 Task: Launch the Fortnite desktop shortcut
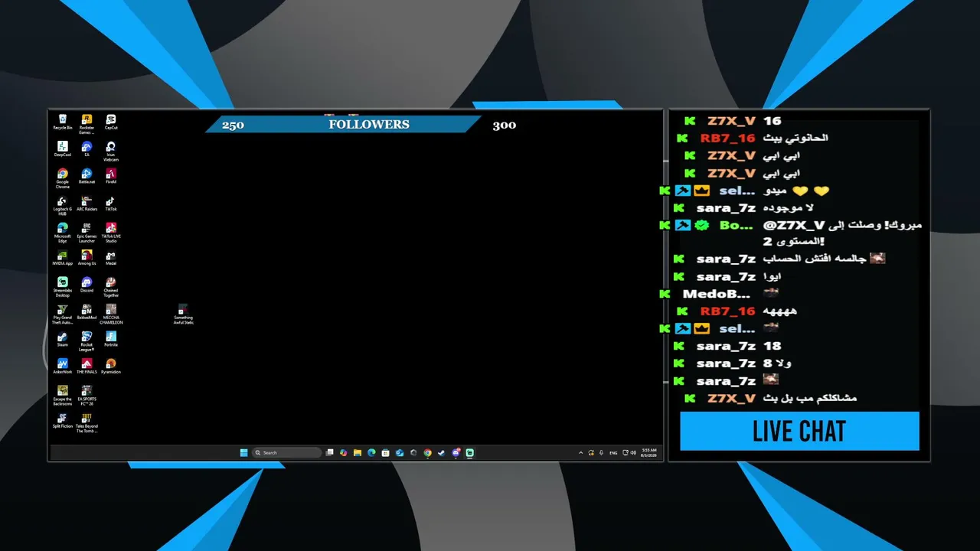(111, 339)
